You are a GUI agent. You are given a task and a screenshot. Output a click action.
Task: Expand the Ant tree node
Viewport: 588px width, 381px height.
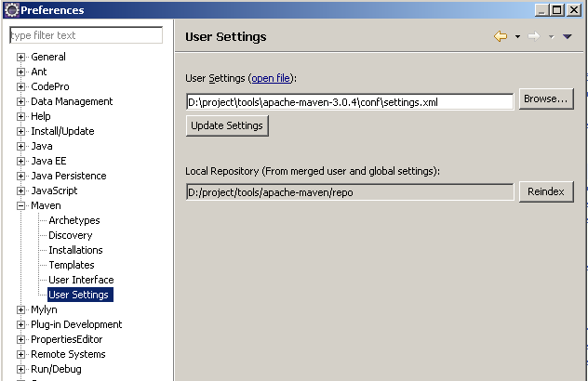pos(21,72)
